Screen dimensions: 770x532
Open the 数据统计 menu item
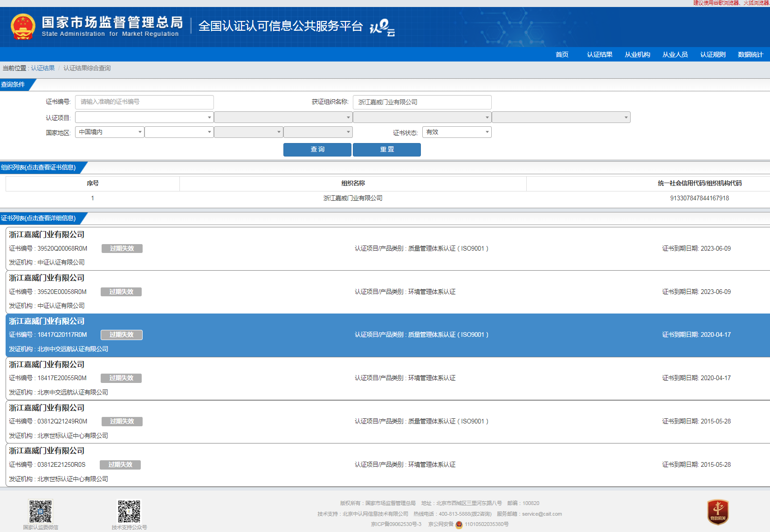click(x=750, y=55)
